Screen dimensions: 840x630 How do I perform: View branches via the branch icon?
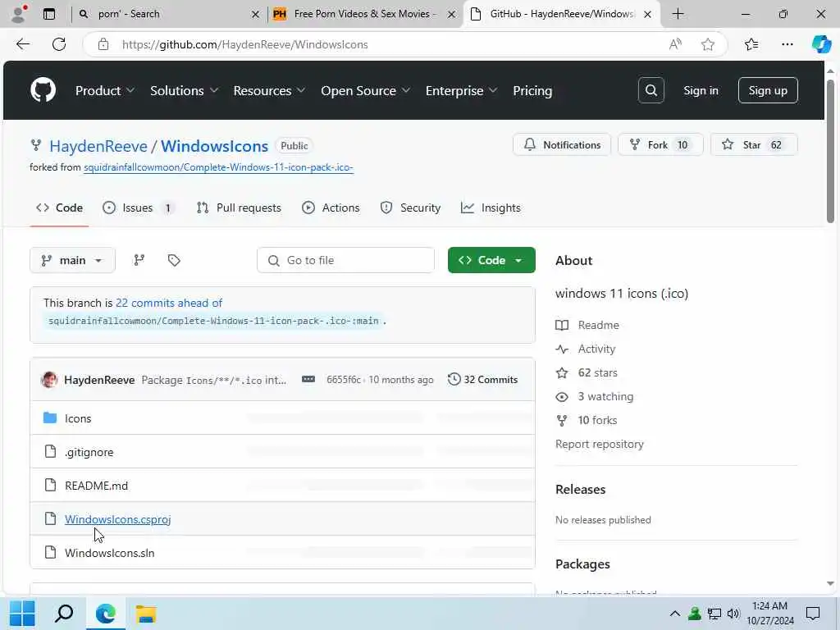[139, 260]
